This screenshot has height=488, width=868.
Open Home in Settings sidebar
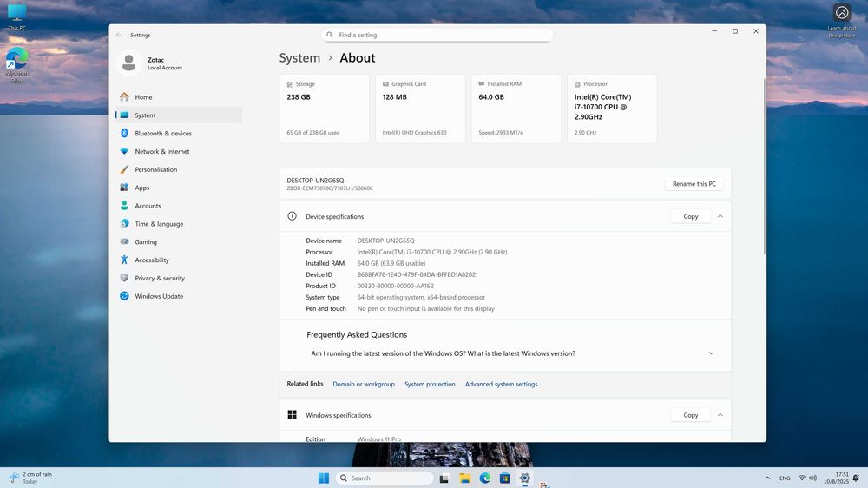[178, 97]
